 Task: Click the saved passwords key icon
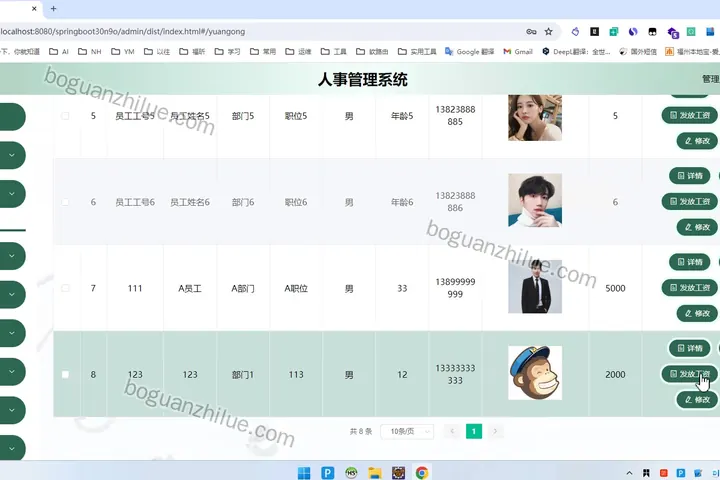tap(531, 32)
